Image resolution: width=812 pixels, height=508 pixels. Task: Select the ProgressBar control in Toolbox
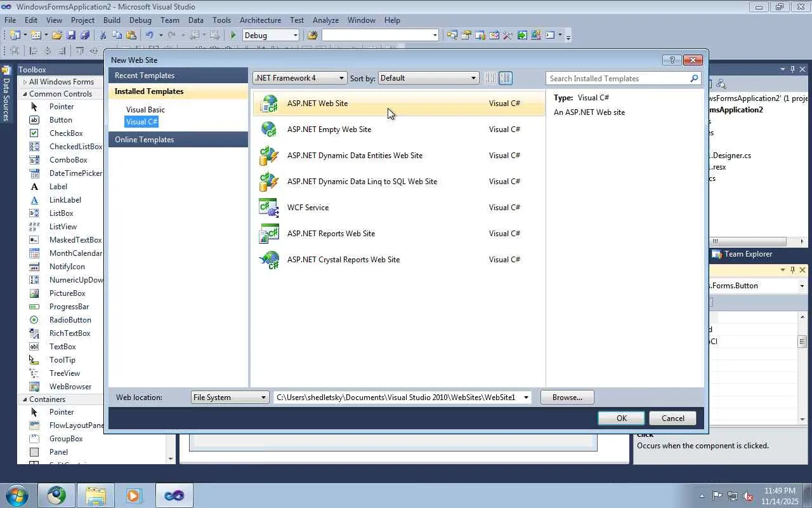coord(69,307)
